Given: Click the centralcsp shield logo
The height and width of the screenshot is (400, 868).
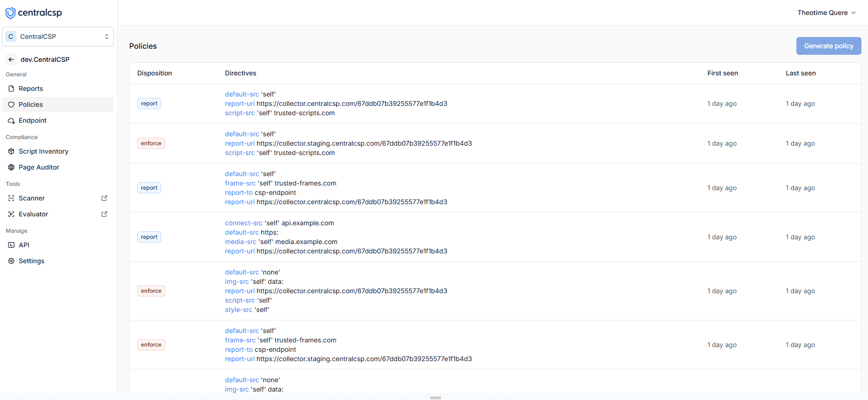Looking at the screenshot, I should coord(10,13).
